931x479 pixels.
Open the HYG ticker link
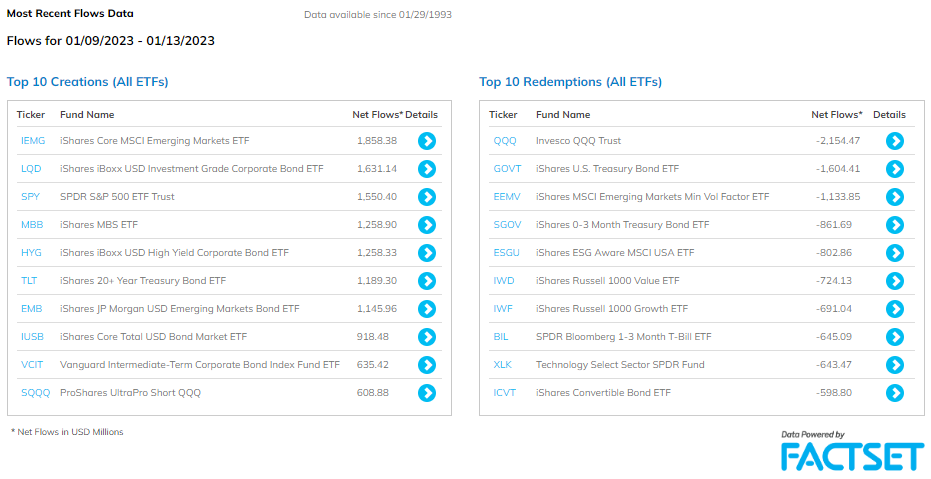tap(31, 253)
